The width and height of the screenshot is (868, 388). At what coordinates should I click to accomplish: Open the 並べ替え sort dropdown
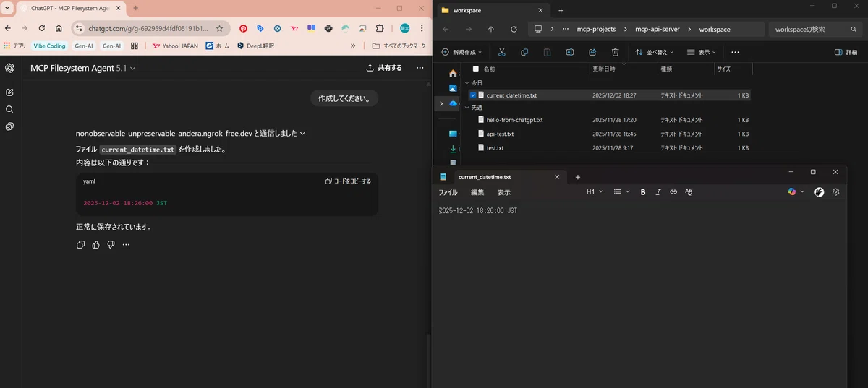[x=655, y=52]
